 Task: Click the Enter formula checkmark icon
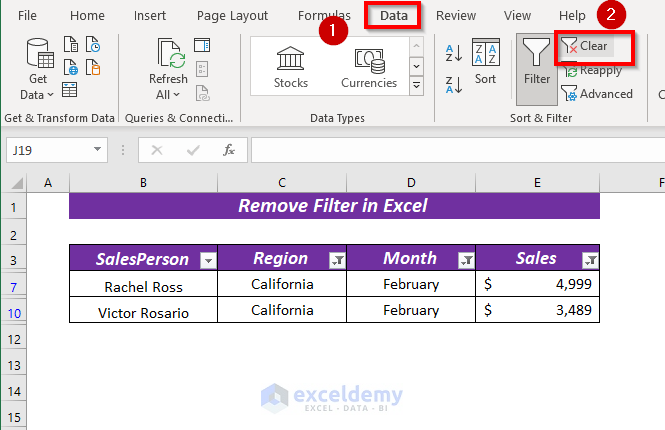193,150
